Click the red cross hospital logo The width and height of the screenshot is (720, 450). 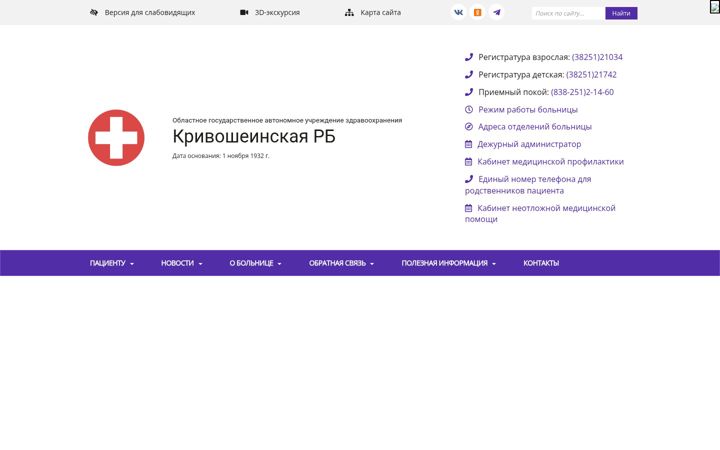116,137
